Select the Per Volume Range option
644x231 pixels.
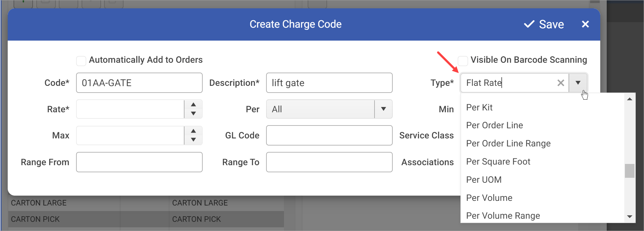coord(503,215)
